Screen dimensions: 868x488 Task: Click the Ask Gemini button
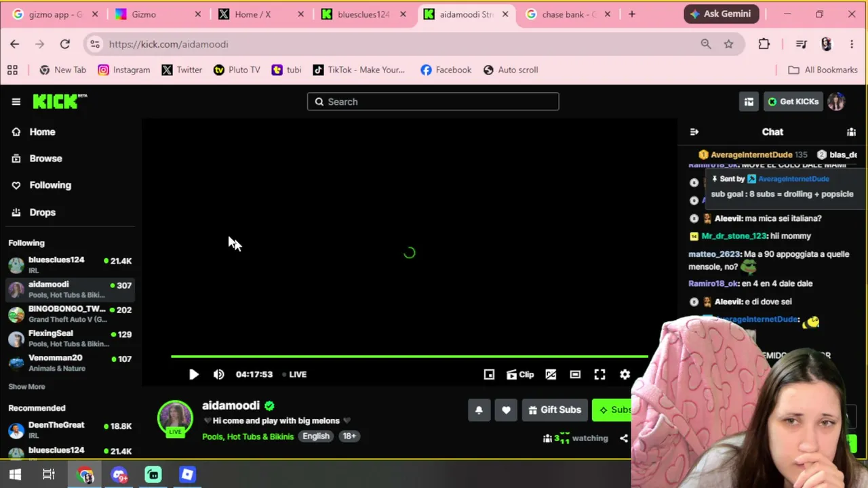click(722, 14)
